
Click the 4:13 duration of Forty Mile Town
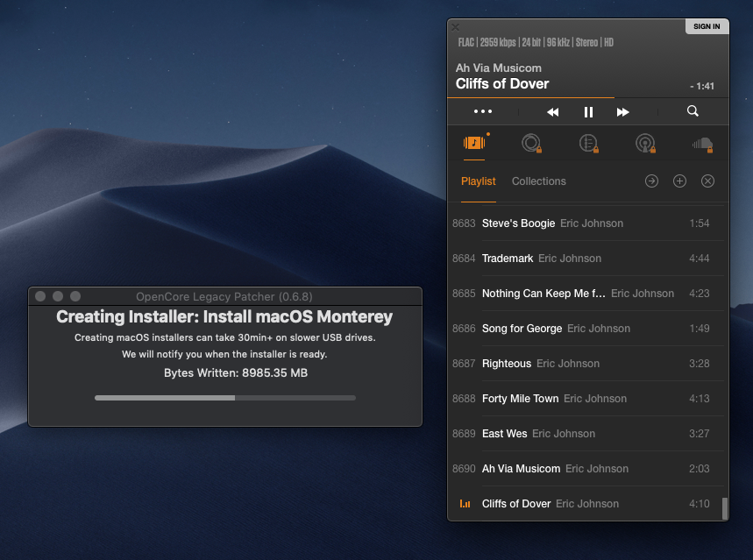pyautogui.click(x=700, y=399)
